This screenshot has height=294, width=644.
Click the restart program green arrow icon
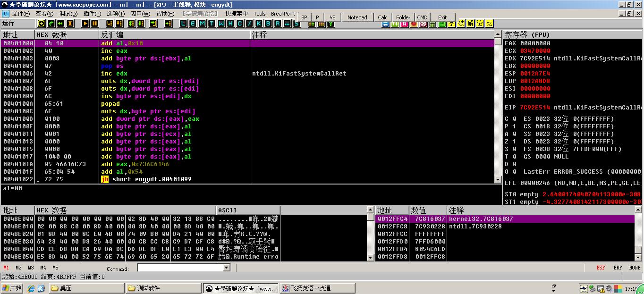51,23
